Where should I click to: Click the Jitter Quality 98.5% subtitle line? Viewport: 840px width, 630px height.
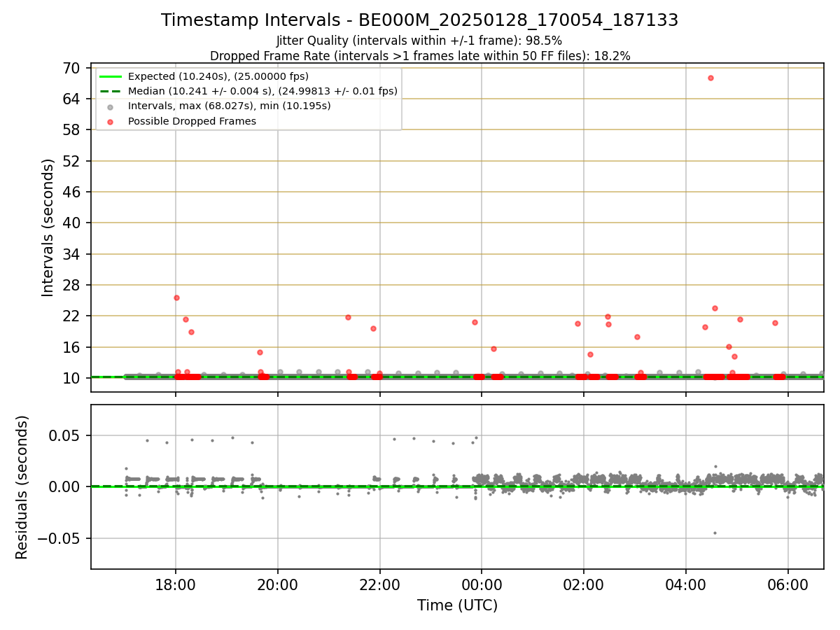[419, 41]
